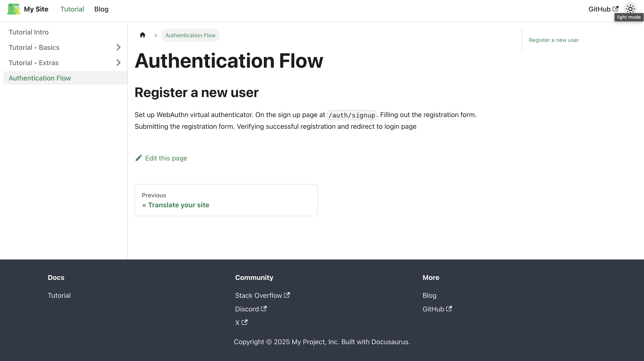Open GitHub via the navbar external link icon
This screenshot has height=361, width=644.
coord(616,9)
